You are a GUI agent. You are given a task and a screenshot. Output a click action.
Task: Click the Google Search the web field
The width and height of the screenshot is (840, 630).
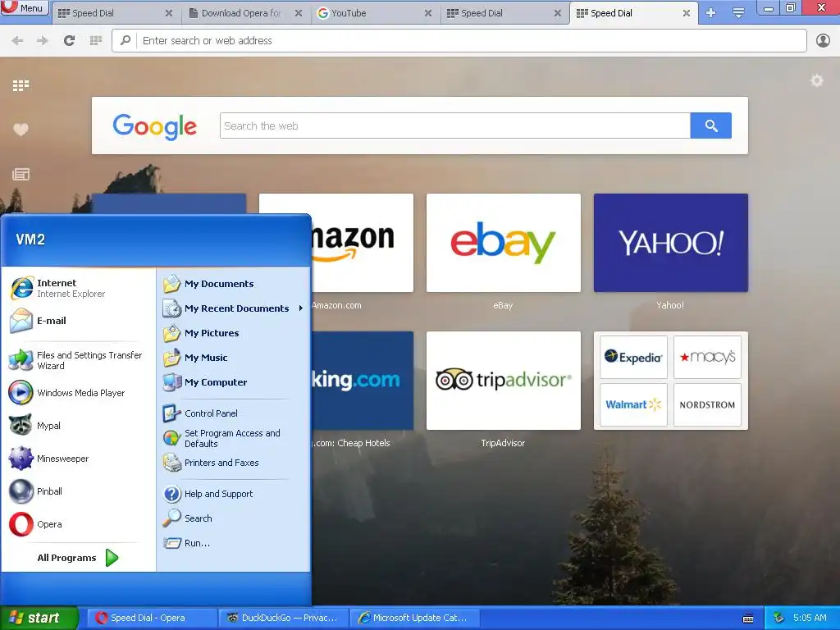pos(454,126)
